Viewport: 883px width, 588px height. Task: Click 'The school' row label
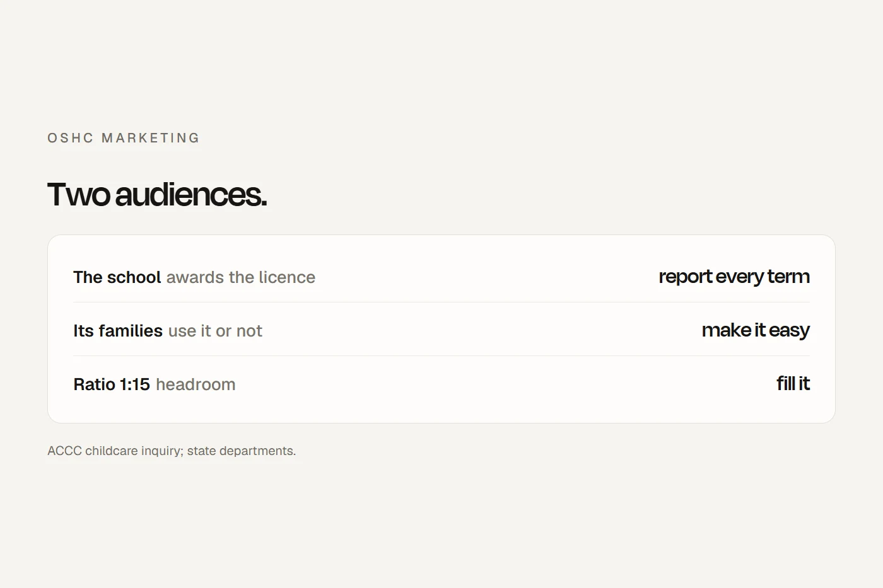tap(117, 277)
